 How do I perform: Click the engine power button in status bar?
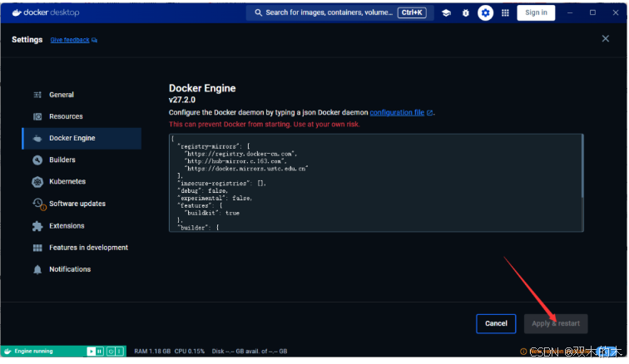tap(111, 352)
